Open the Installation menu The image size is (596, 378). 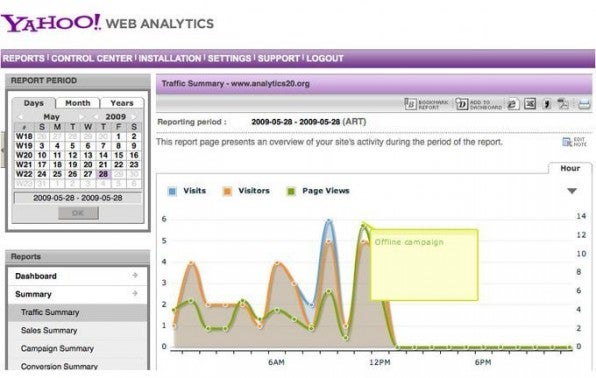point(170,59)
